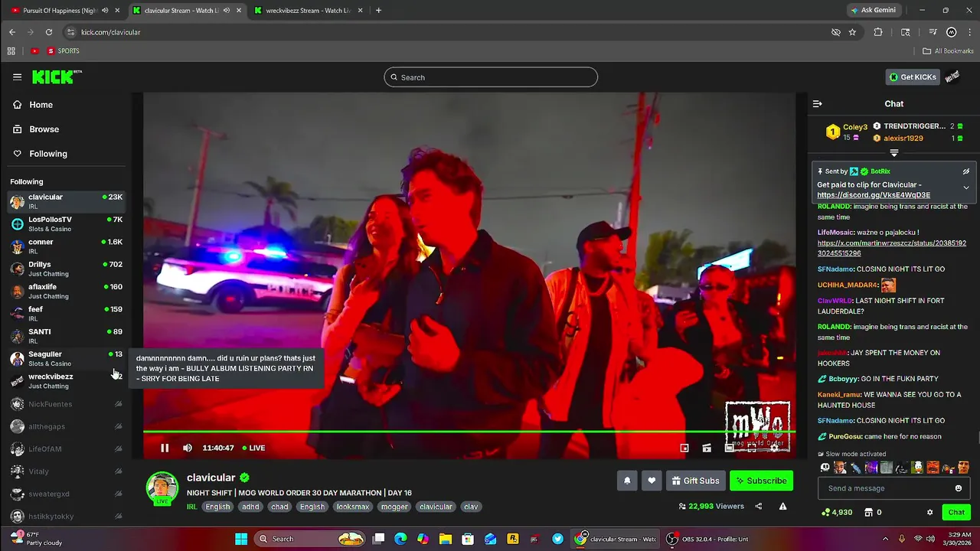Open Chrome three-dot menu
The height and width of the screenshot is (551, 980).
point(970,32)
